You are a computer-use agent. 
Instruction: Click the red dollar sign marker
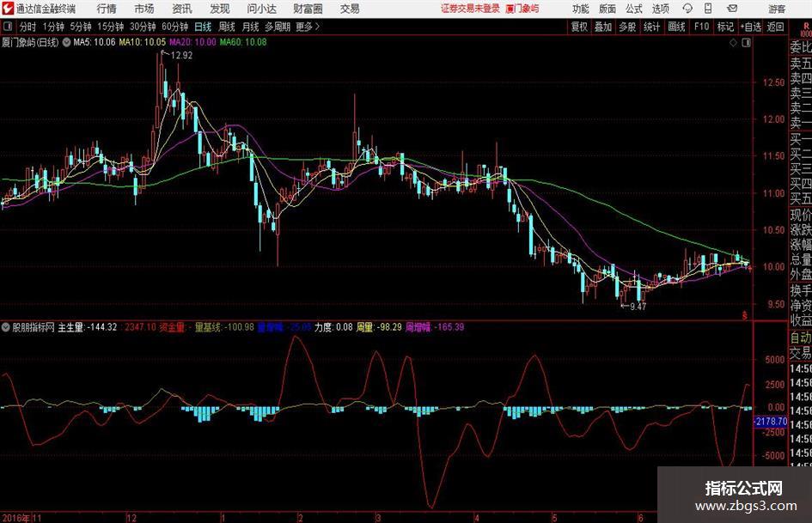[x=745, y=315]
